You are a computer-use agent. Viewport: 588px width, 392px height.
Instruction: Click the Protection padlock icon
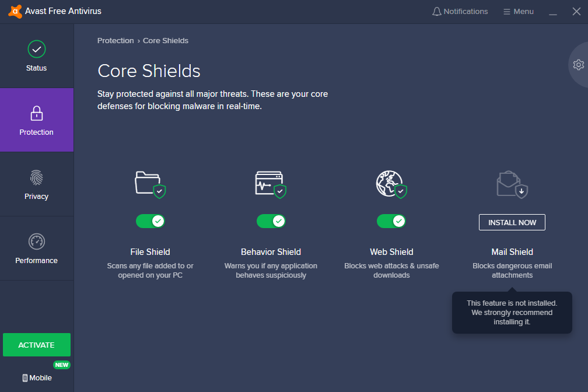point(37,113)
